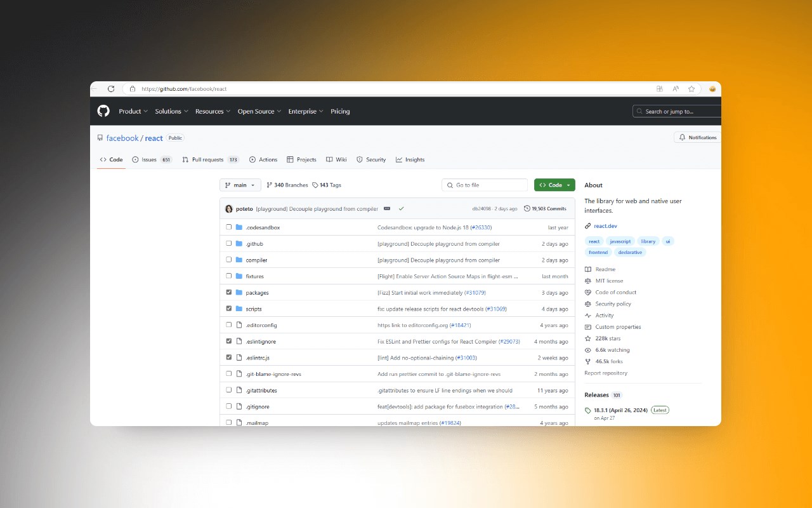The width and height of the screenshot is (812, 508).
Task: Click the Custom properties icon
Action: (x=588, y=327)
